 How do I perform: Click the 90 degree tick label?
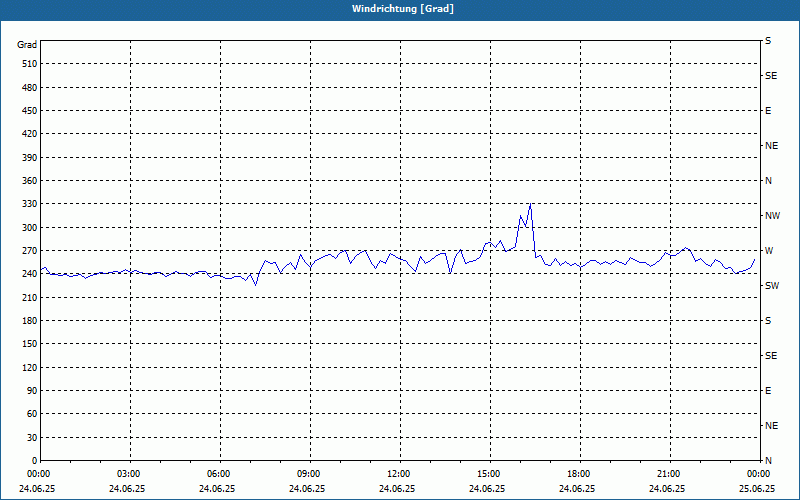tap(32, 391)
